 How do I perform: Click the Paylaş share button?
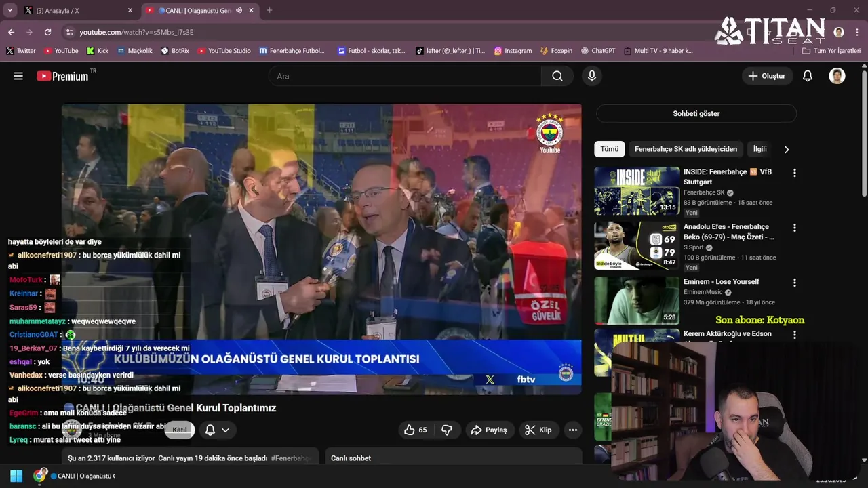(489, 430)
